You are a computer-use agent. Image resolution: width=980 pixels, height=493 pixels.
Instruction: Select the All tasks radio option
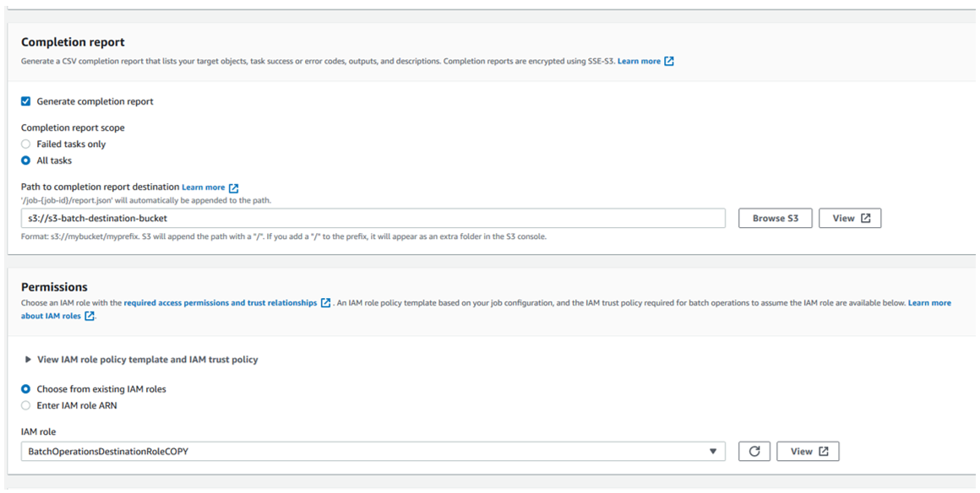[25, 160]
